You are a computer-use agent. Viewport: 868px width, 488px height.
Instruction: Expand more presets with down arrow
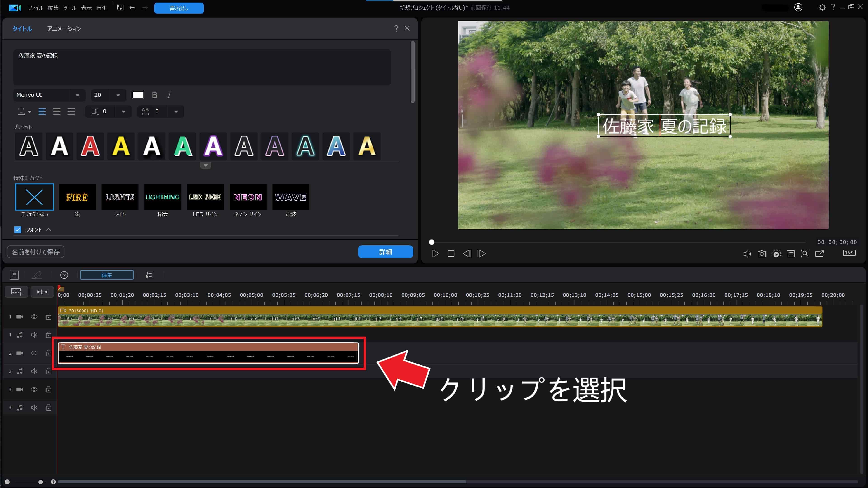pyautogui.click(x=205, y=165)
